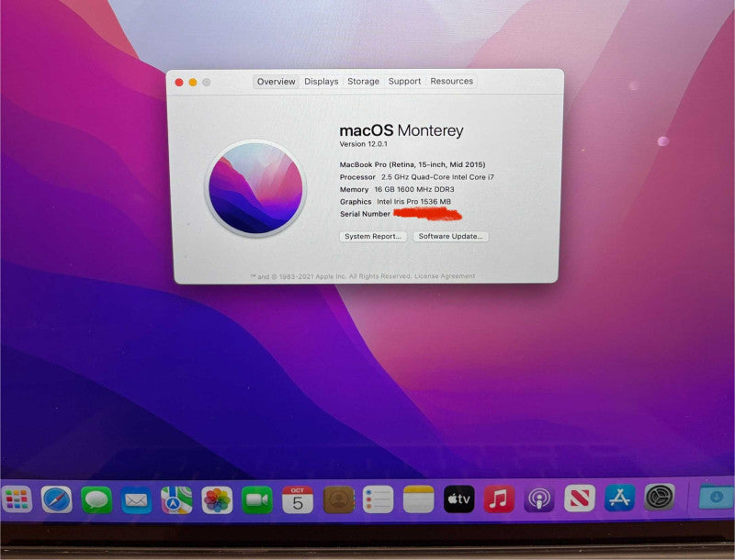Open System Preferences from the Dock
The width and height of the screenshot is (735, 560).
660,497
